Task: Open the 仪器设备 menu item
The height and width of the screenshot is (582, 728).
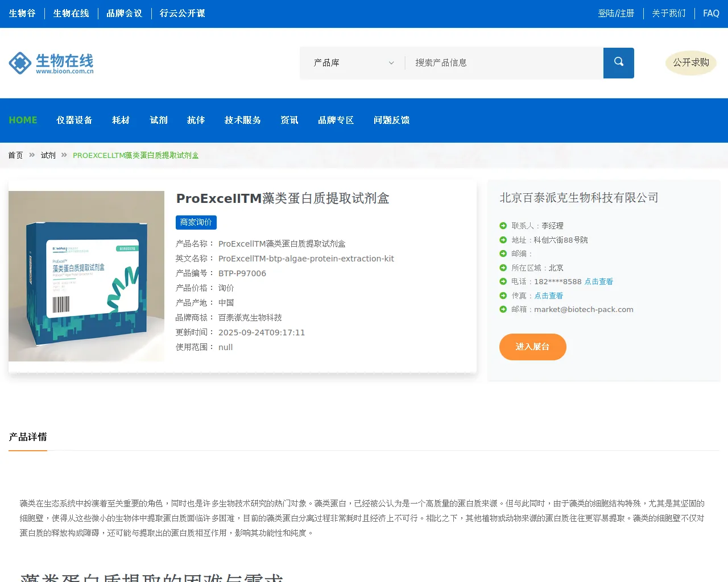Action: (74, 120)
